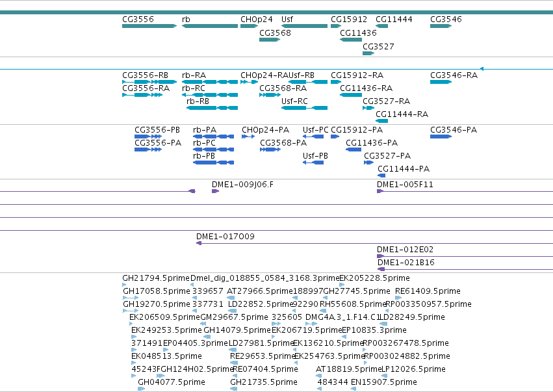Click the CG3527-RA transcript label
The width and height of the screenshot is (553, 392).
pyautogui.click(x=387, y=101)
